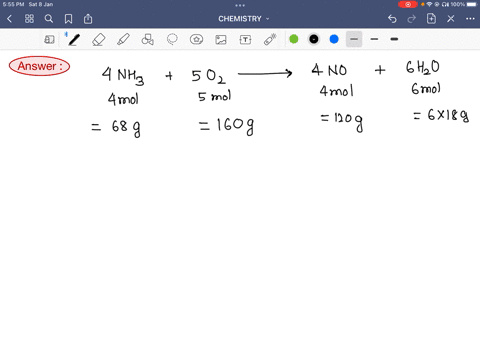The image size is (480, 360).
Task: Tap the battery indicator in status bar
Action: tap(472, 4)
